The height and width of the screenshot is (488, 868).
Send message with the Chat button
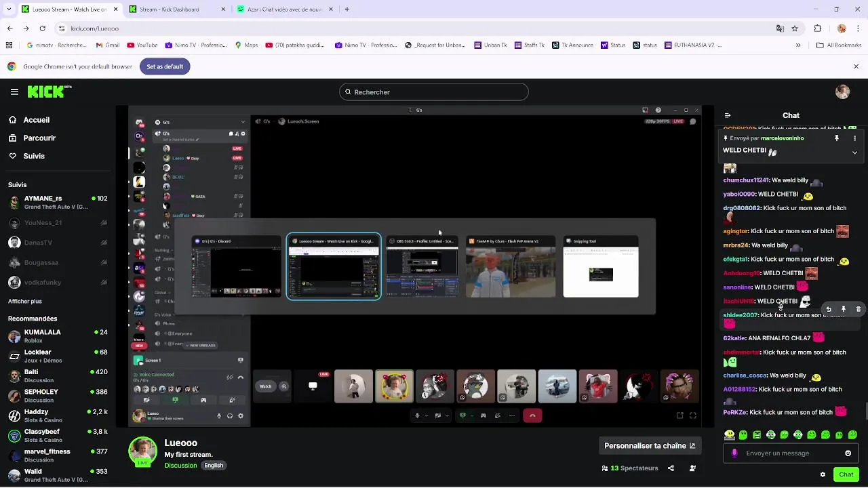[846, 474]
